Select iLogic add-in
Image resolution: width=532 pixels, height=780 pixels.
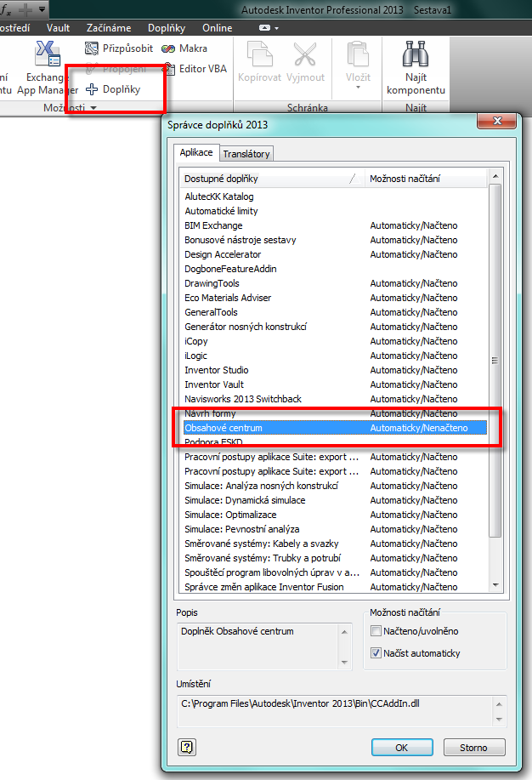(x=334, y=356)
